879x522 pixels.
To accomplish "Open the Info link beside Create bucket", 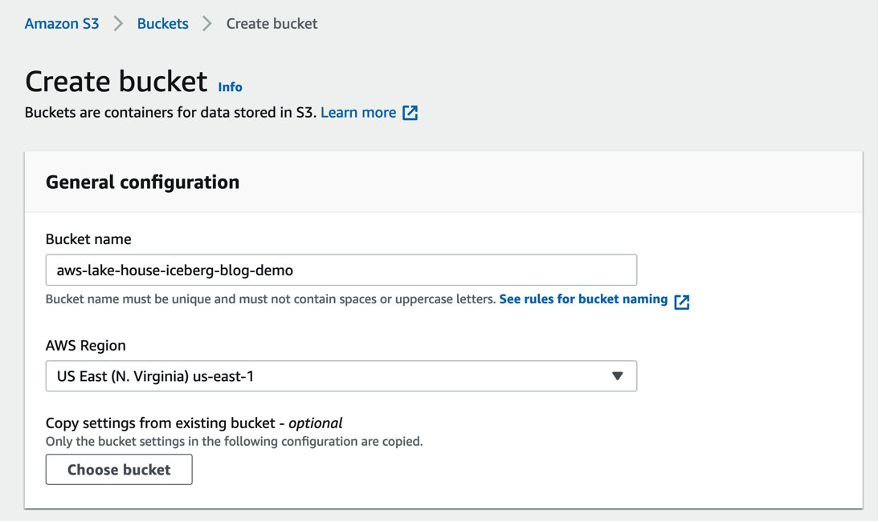I will point(230,87).
